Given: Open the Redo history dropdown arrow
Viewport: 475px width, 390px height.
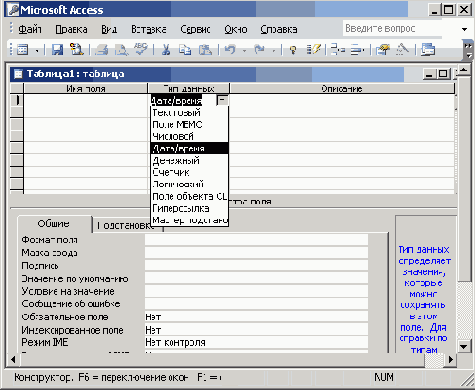Looking at the screenshot, I should click(x=274, y=51).
